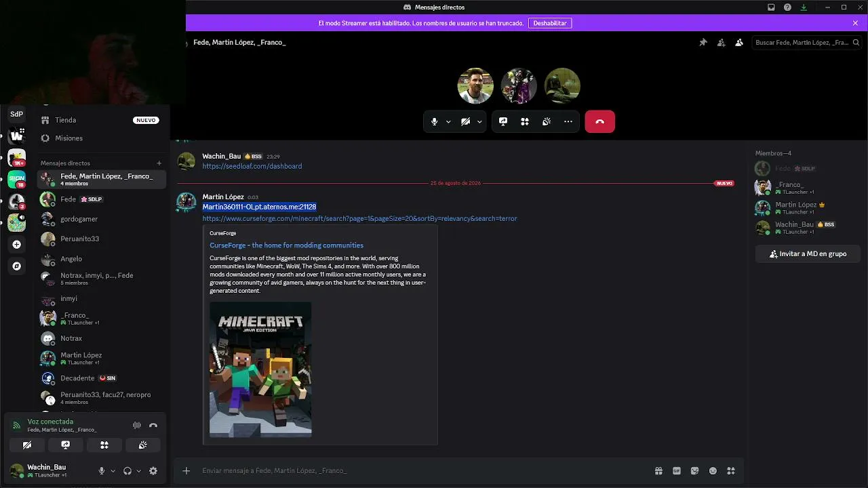Image resolution: width=868 pixels, height=488 pixels.
Task: Open Tienda in the sidebar
Action: [x=99, y=120]
